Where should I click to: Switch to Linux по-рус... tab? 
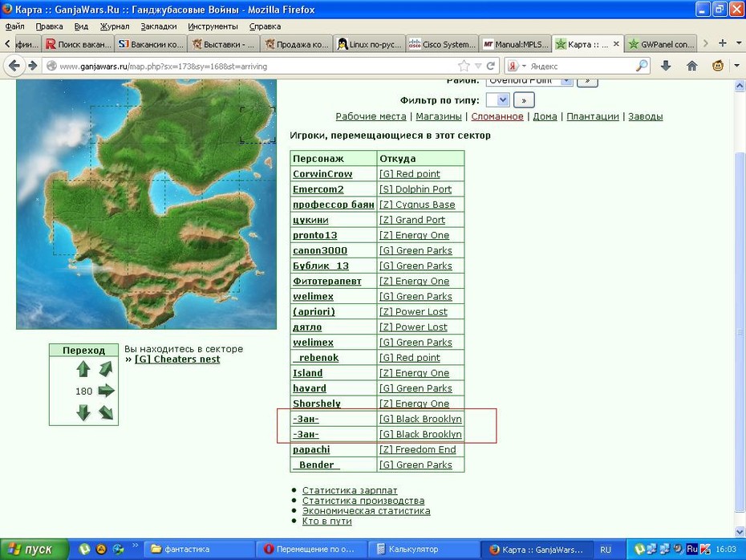369,44
